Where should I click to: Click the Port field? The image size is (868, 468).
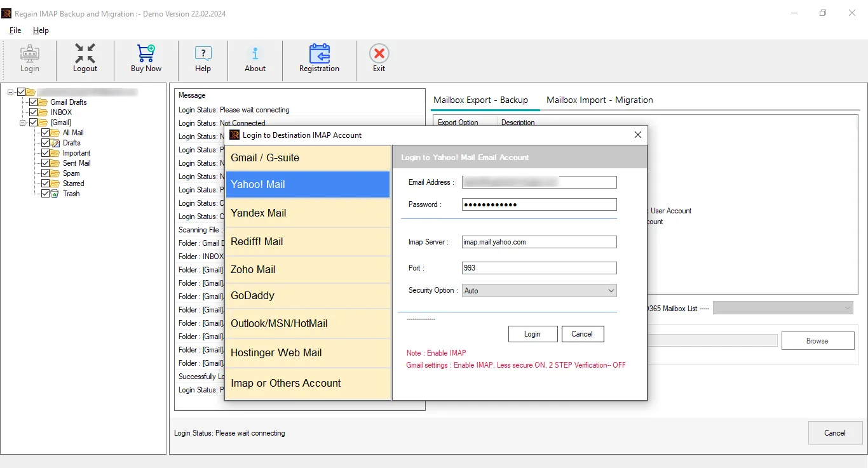click(539, 268)
